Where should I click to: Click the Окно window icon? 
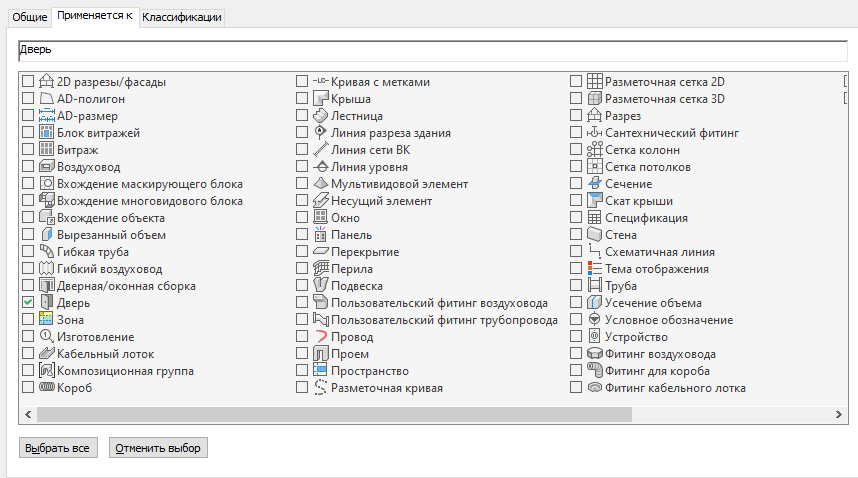click(321, 218)
